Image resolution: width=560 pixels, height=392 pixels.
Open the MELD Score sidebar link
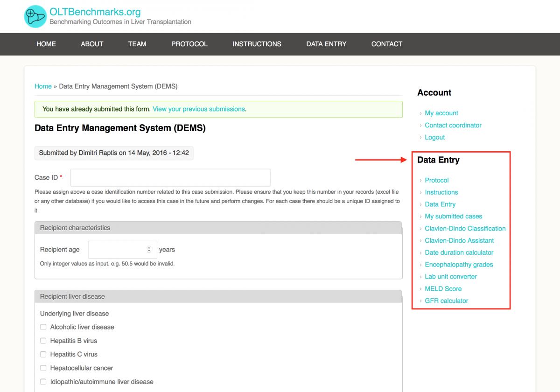point(443,289)
